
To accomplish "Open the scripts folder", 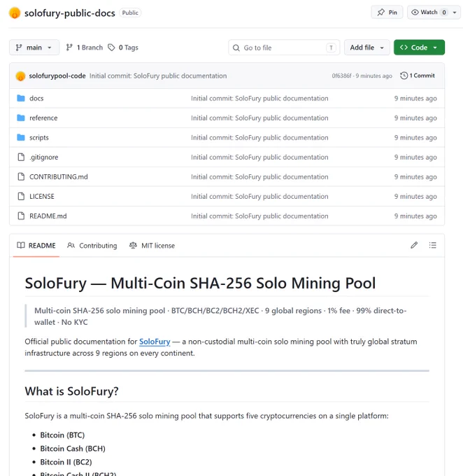I will (x=39, y=137).
